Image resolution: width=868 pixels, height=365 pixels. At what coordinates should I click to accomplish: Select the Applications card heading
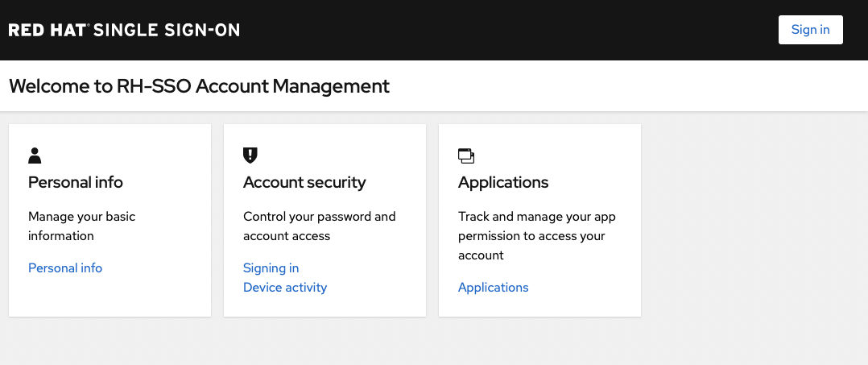pyautogui.click(x=503, y=182)
